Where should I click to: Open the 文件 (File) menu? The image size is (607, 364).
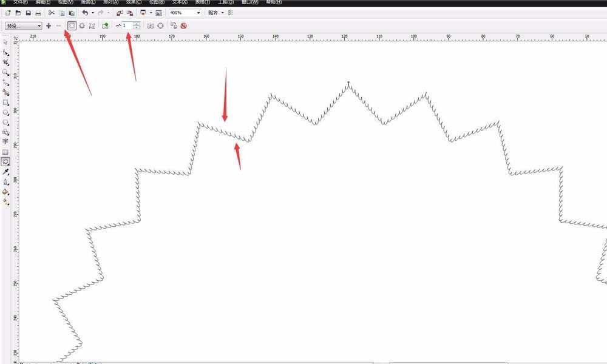(20, 2)
